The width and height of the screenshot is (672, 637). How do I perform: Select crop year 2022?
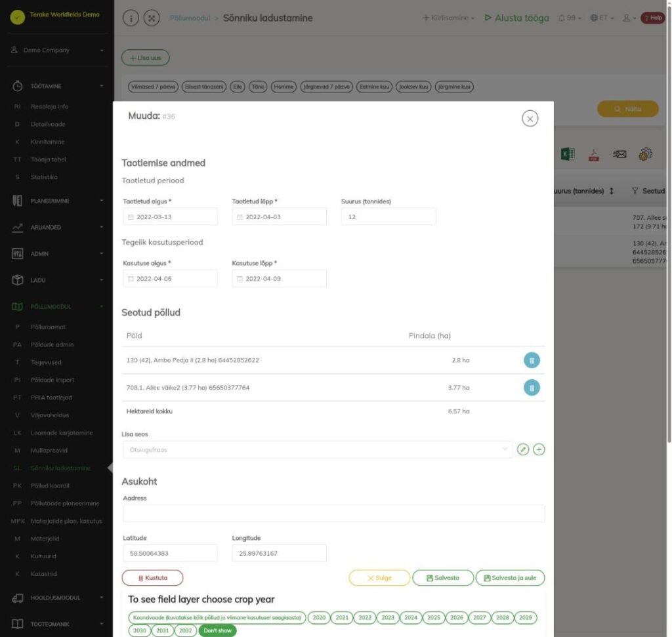(x=365, y=618)
